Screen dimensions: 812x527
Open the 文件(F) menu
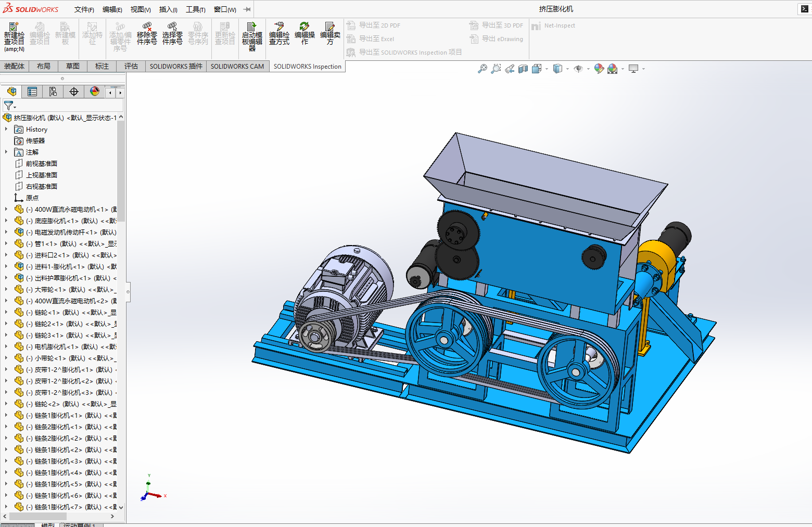84,9
